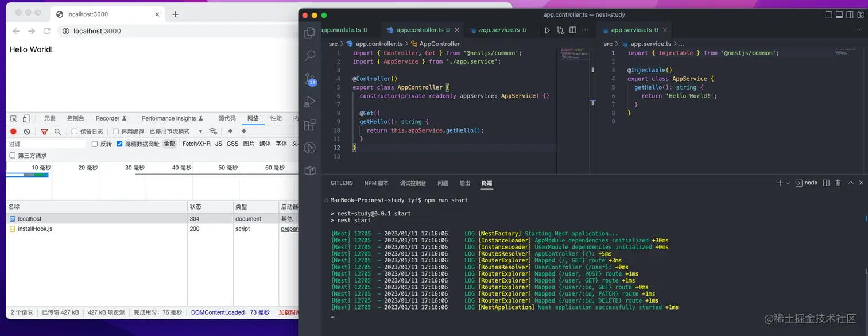Screen dimensions: 868x336
Task: Open the 输出 panel tab
Action: pyautogui.click(x=464, y=183)
